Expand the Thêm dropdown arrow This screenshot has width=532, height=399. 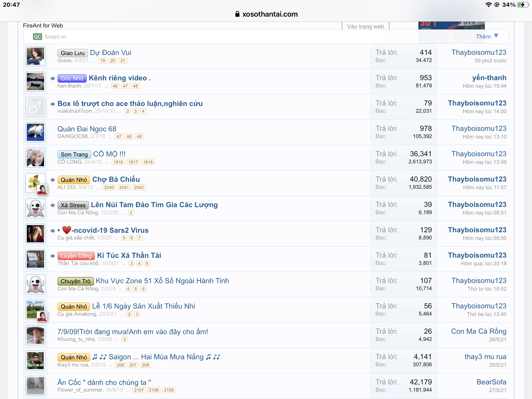point(496,36)
